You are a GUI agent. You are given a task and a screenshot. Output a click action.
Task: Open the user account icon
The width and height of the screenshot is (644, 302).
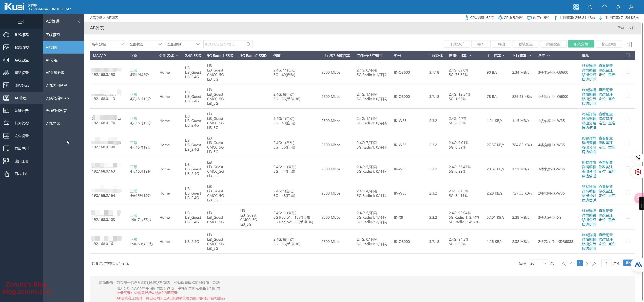pos(632,7)
